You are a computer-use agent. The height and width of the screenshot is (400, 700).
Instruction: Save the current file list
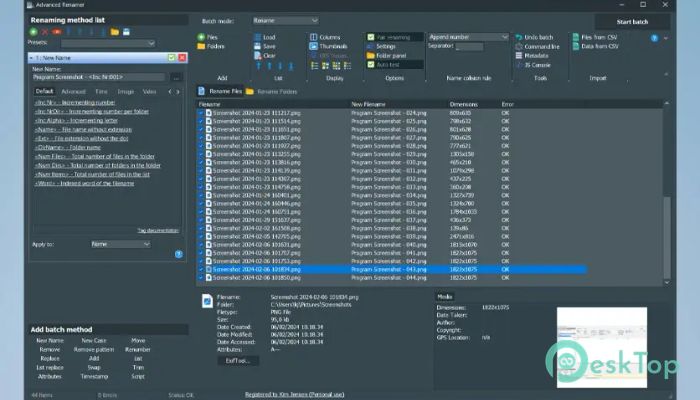click(x=265, y=46)
